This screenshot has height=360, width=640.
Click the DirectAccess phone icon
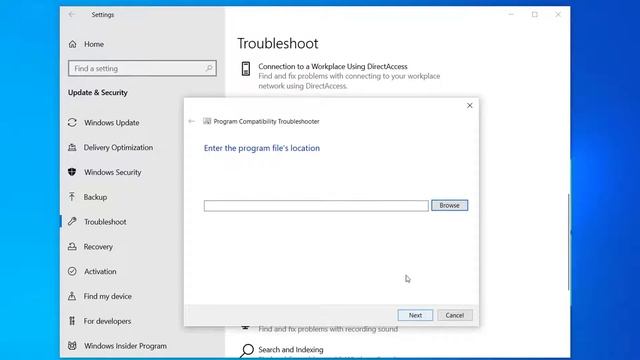[x=246, y=69]
